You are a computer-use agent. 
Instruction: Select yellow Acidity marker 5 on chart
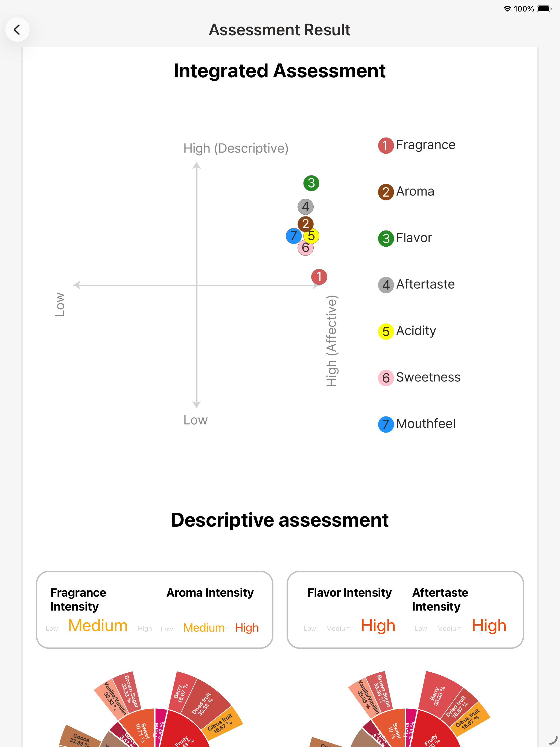click(x=311, y=236)
